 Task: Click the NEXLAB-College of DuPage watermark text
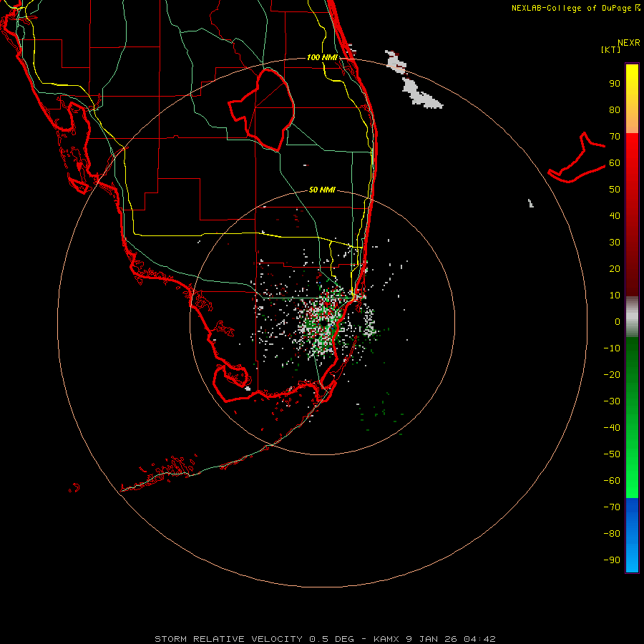pos(575,8)
